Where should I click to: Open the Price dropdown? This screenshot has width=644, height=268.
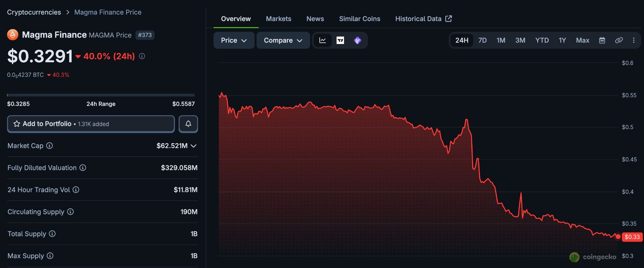tap(234, 40)
